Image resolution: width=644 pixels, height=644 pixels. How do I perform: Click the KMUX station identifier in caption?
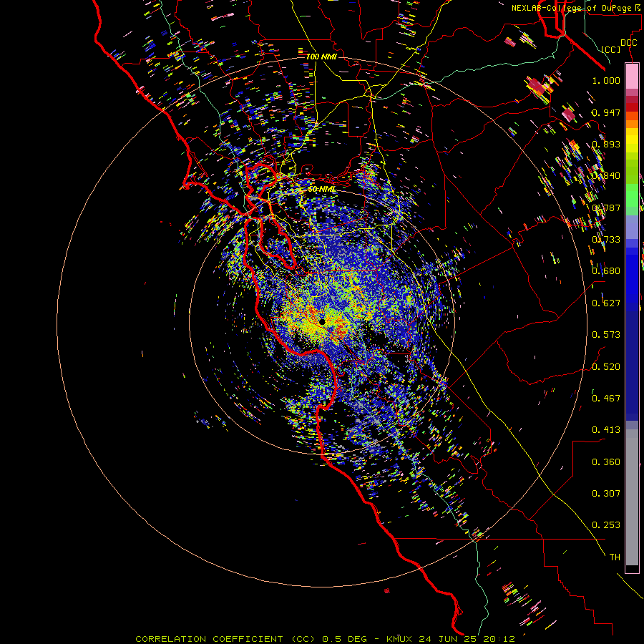click(x=399, y=639)
